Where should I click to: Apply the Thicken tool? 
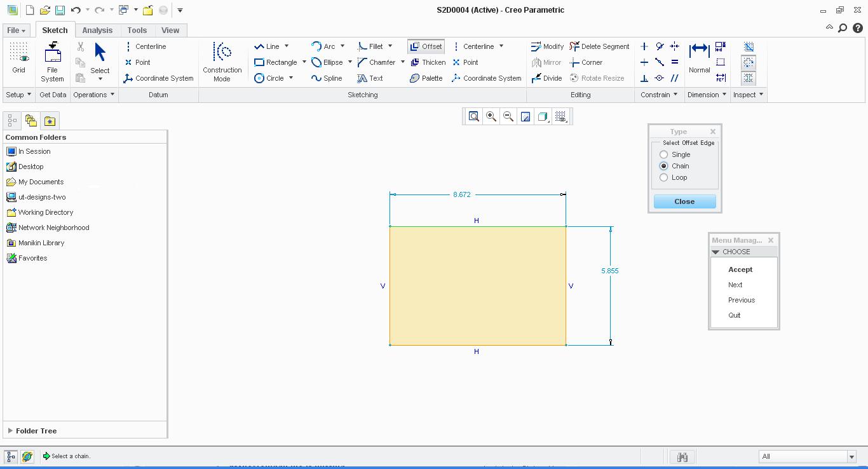click(x=428, y=62)
